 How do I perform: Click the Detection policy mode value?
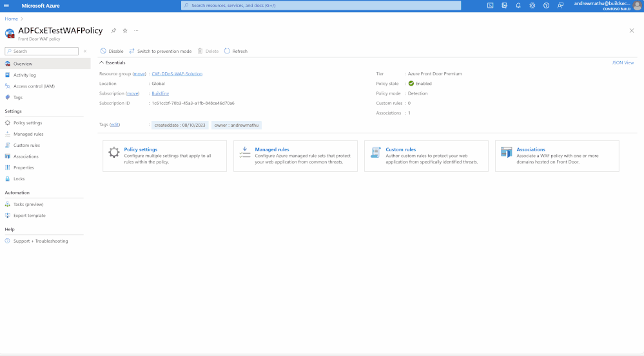[417, 93]
